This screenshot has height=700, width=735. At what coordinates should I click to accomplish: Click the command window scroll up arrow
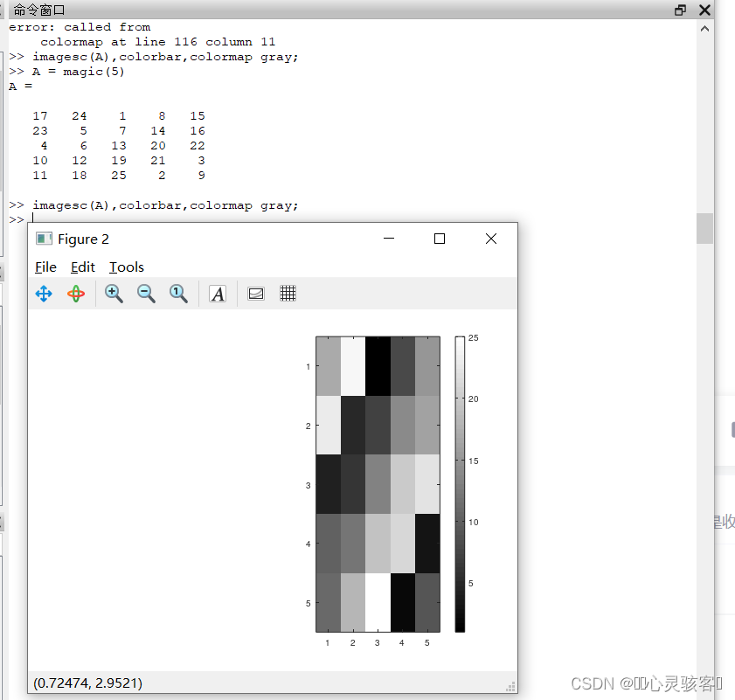(x=704, y=29)
